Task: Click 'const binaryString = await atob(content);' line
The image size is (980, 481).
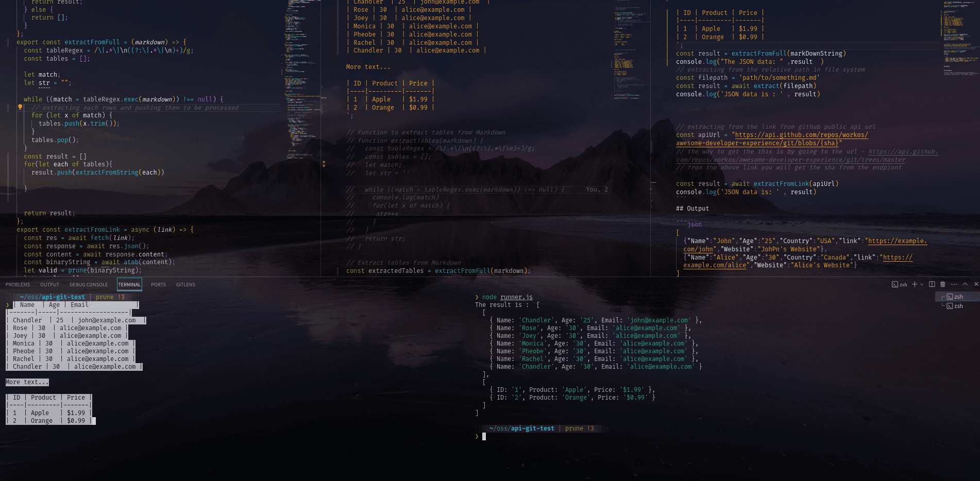Action: click(x=99, y=262)
